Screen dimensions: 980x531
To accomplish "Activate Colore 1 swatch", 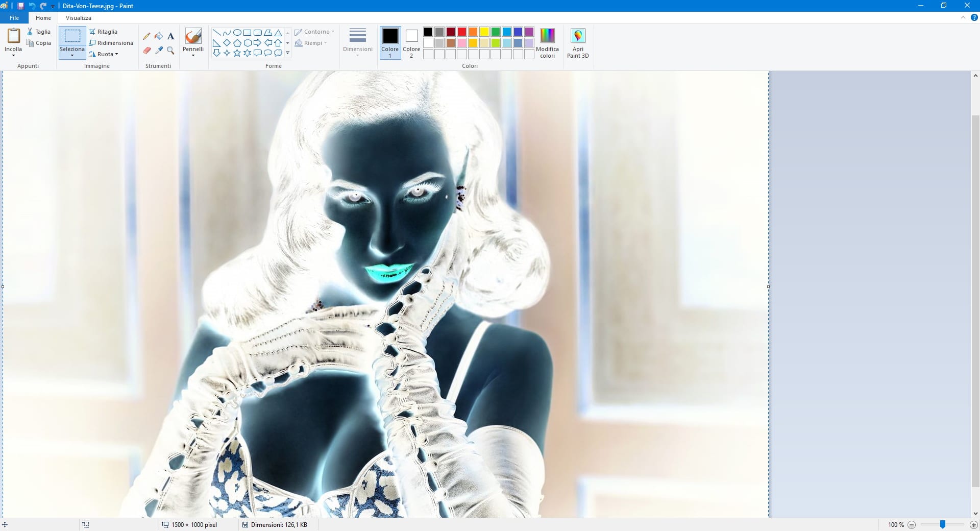I will (390, 42).
